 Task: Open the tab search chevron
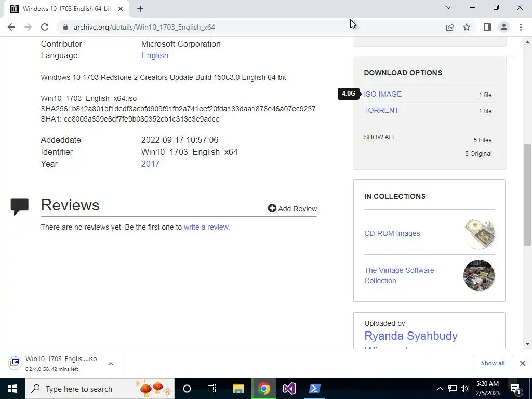(x=448, y=7)
